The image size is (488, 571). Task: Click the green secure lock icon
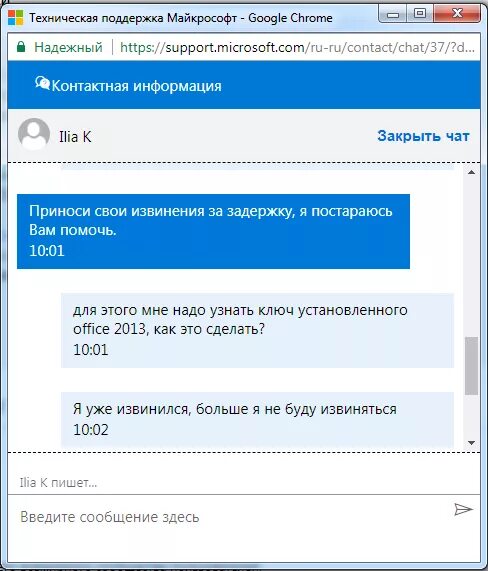click(21, 47)
